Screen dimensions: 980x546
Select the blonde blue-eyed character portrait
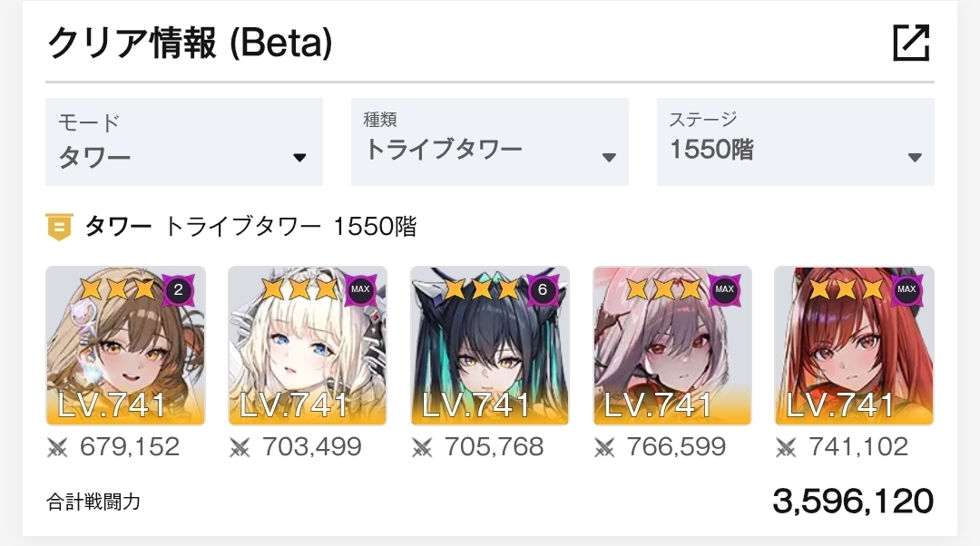(308, 346)
